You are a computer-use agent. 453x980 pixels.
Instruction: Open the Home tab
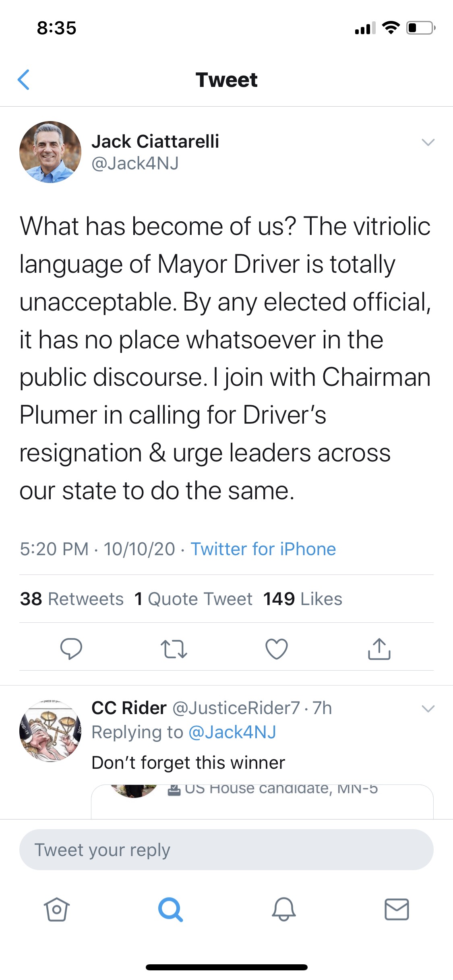56,909
